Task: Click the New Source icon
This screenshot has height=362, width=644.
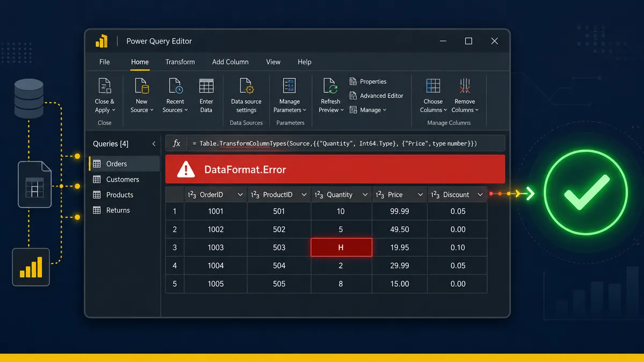Action: click(x=142, y=86)
